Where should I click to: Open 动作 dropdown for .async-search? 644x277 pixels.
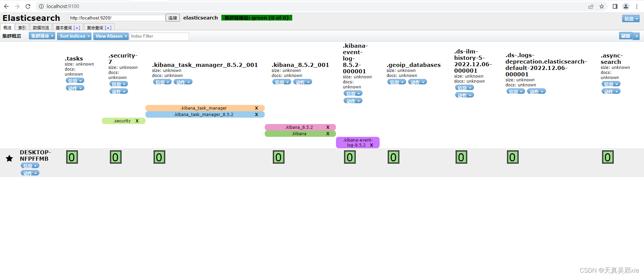click(611, 91)
